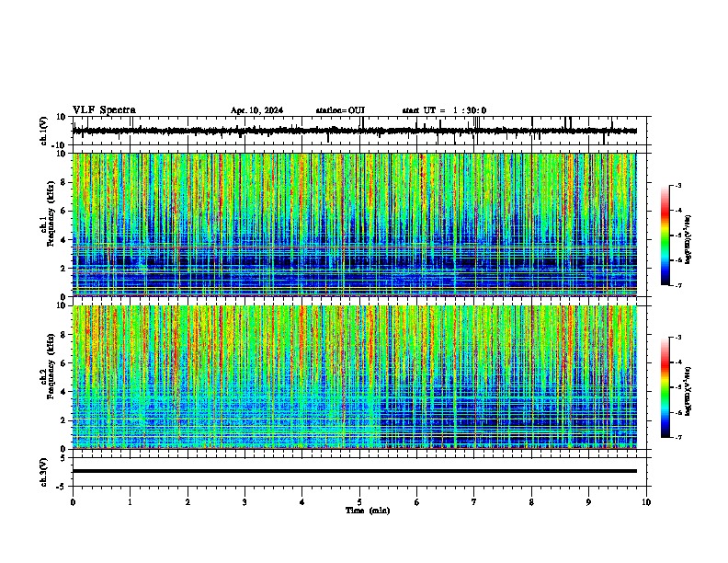Click the 'start UT = 1:30:0' label
Image resolution: width=728 pixels, height=563 pixels.
[x=444, y=110]
